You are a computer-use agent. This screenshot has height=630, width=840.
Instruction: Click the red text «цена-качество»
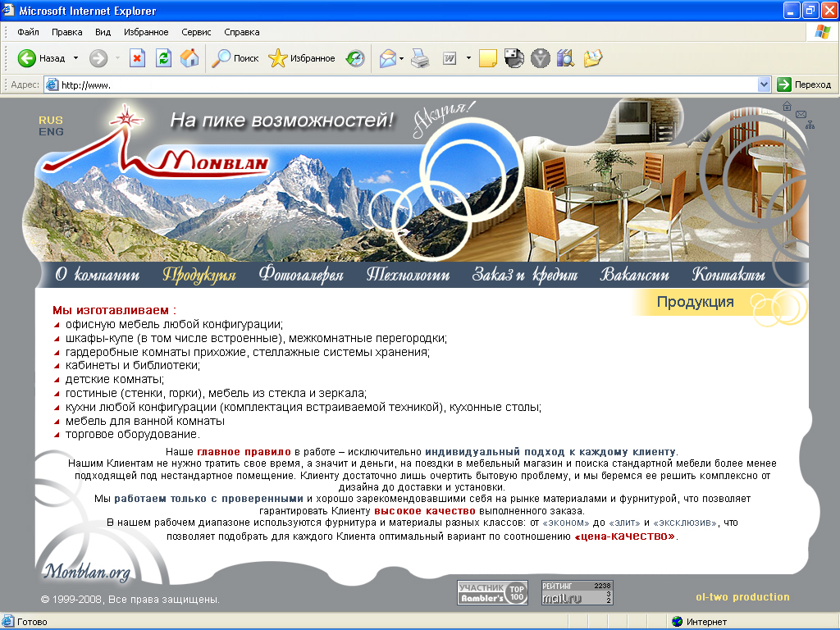pyautogui.click(x=624, y=536)
